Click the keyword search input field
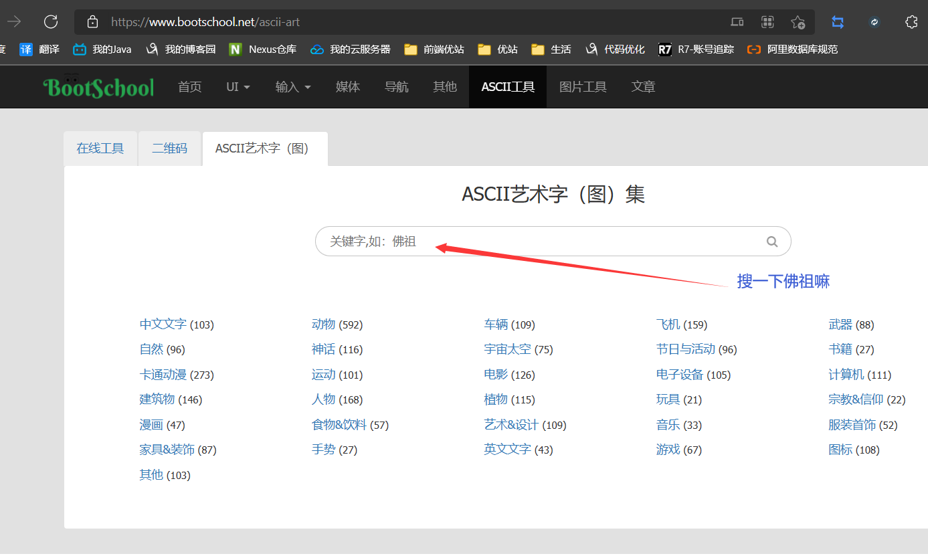928x560 pixels. click(553, 242)
